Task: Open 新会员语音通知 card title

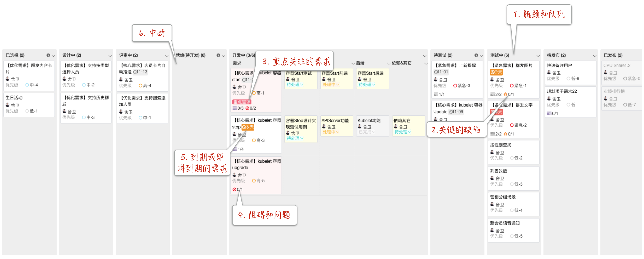Action: point(505,223)
